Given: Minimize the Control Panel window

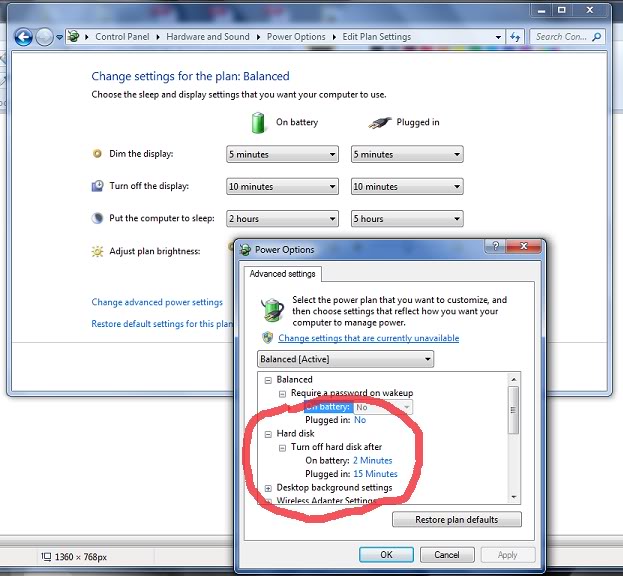Looking at the screenshot, I should 542,11.
